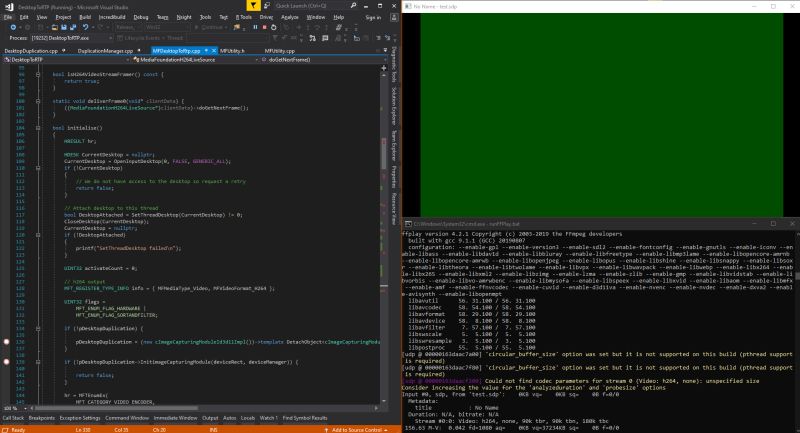
Task: Toggle breakpoint on pDesktopDuplication new line
Action: [x=6, y=342]
